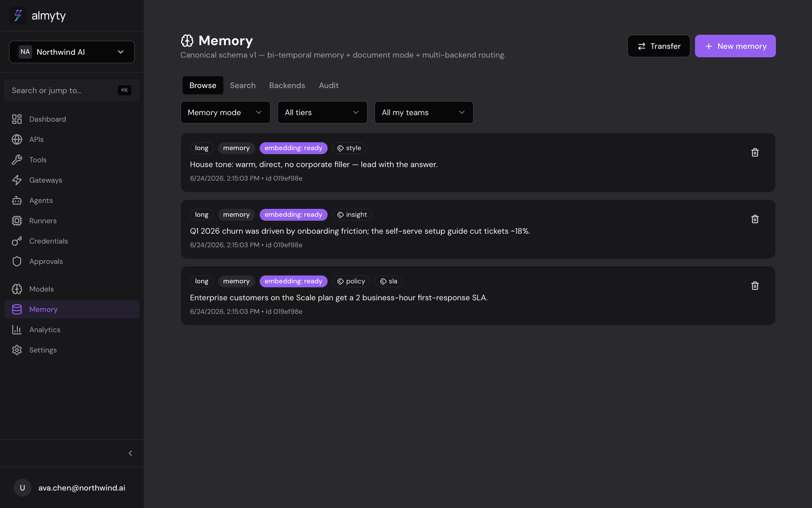Switch to the Browse tab
812x508 pixels.
(x=203, y=85)
